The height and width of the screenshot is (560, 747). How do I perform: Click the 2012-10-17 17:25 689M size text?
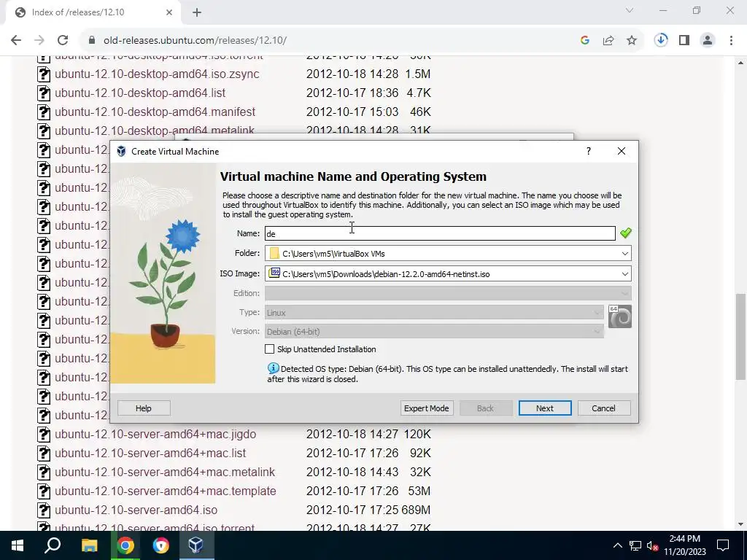coord(368,510)
